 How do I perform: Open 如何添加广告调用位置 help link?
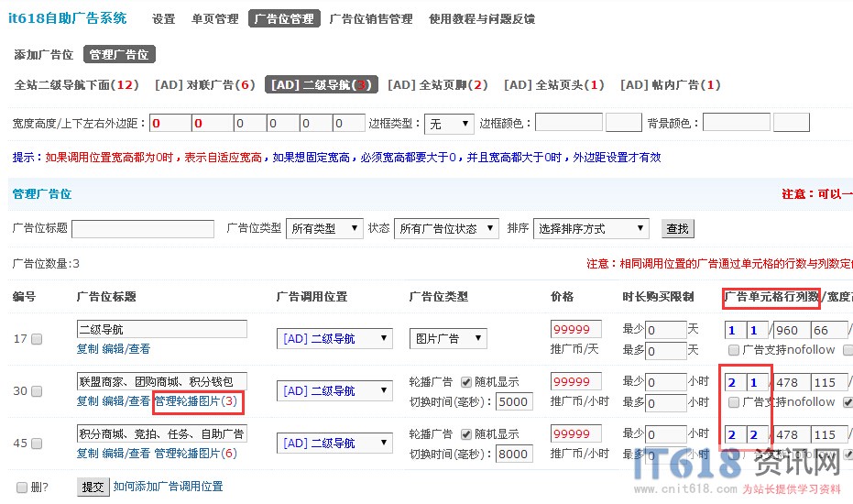pos(168,487)
